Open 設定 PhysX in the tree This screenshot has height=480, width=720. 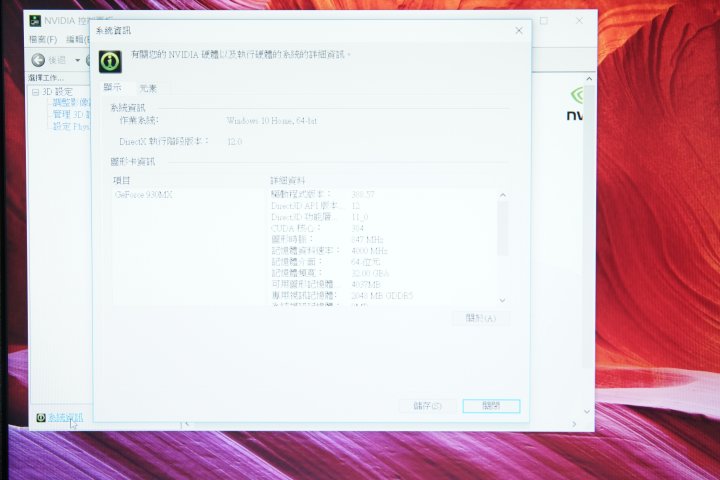coord(71,126)
